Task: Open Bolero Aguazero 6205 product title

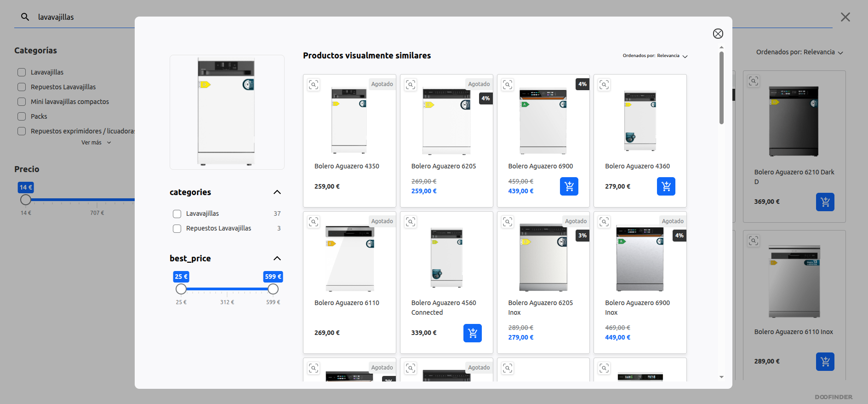Action: tap(443, 166)
